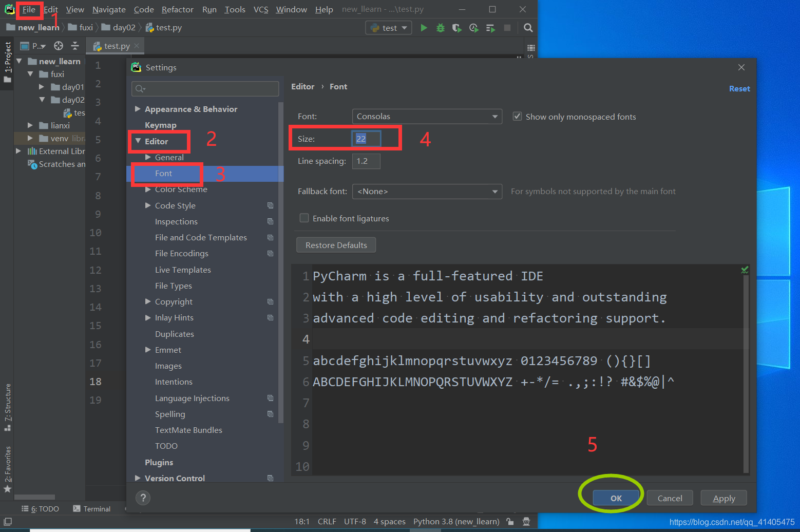This screenshot has height=532, width=800.
Task: Collapse the Editor settings section
Action: pos(138,141)
